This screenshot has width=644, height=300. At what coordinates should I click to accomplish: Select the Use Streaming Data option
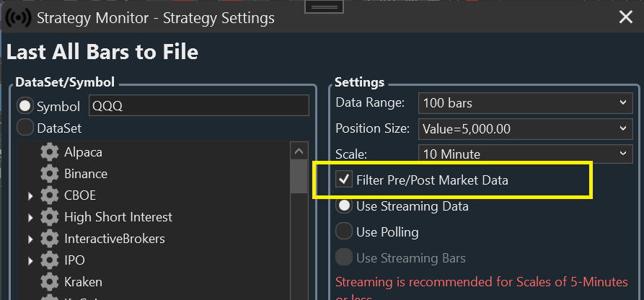345,206
